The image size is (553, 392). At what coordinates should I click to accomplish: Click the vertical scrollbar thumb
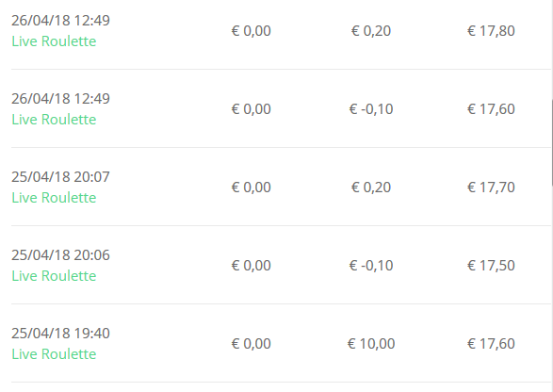tap(552, 143)
